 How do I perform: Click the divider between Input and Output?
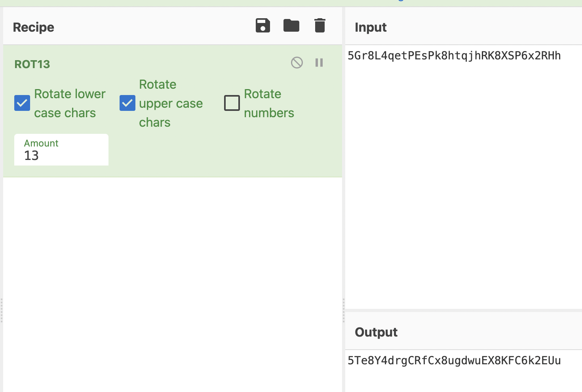click(463, 310)
